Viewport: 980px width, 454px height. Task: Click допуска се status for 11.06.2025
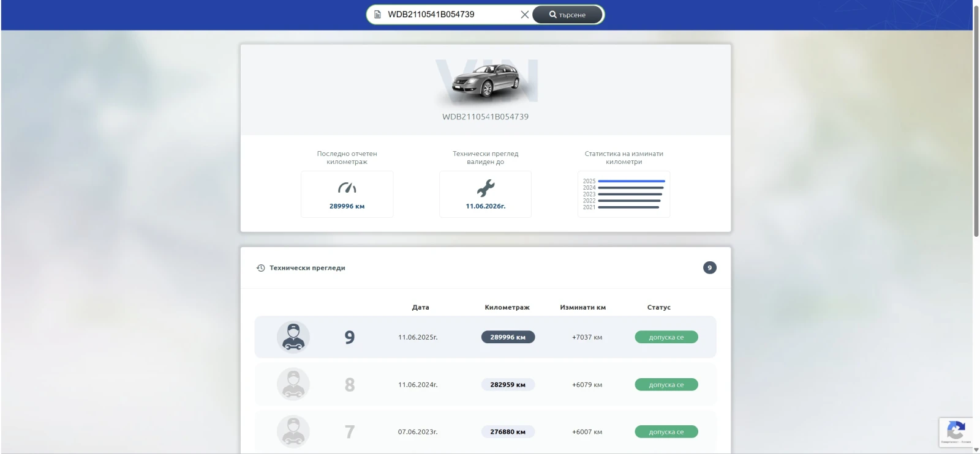click(666, 337)
